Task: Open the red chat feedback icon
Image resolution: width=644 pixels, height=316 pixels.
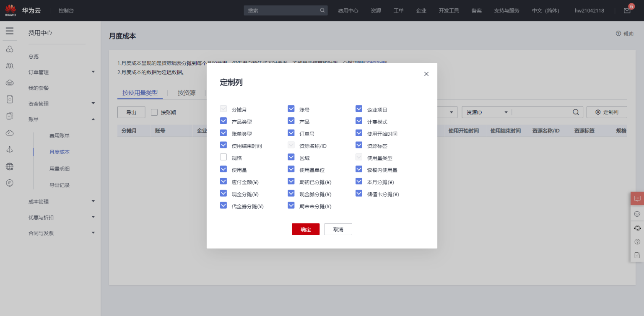Action: point(637,198)
